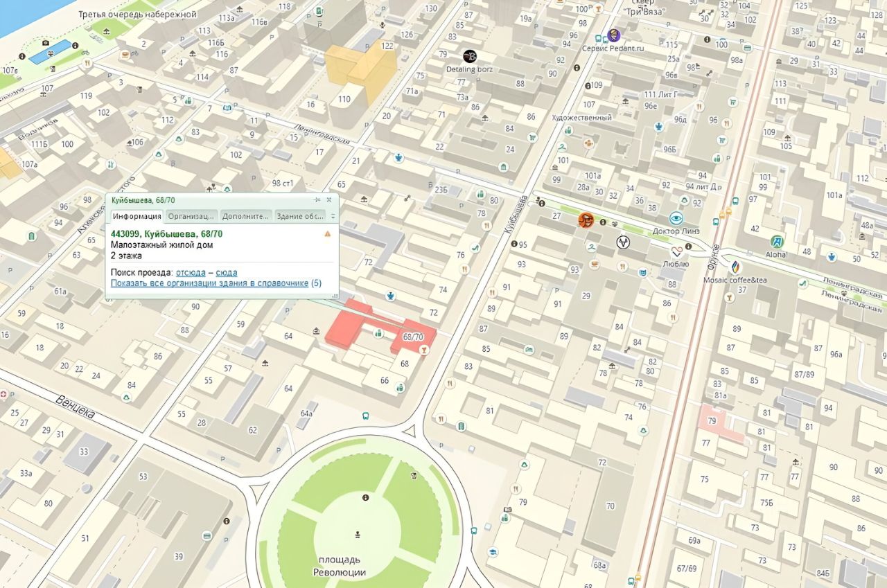Select the coffee cup icon above building 93
This screenshot has height=588, width=887.
595,265
